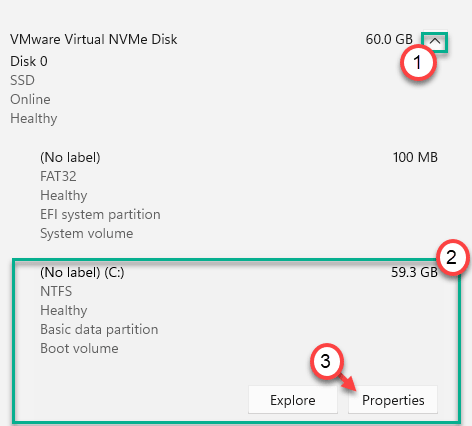
Task: Click the Online status under Disk 0
Action: 30,99
